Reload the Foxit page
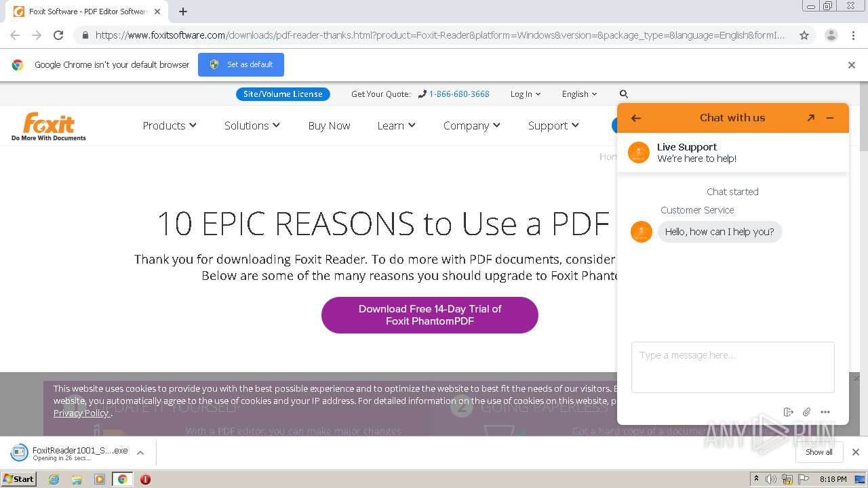 (x=58, y=35)
